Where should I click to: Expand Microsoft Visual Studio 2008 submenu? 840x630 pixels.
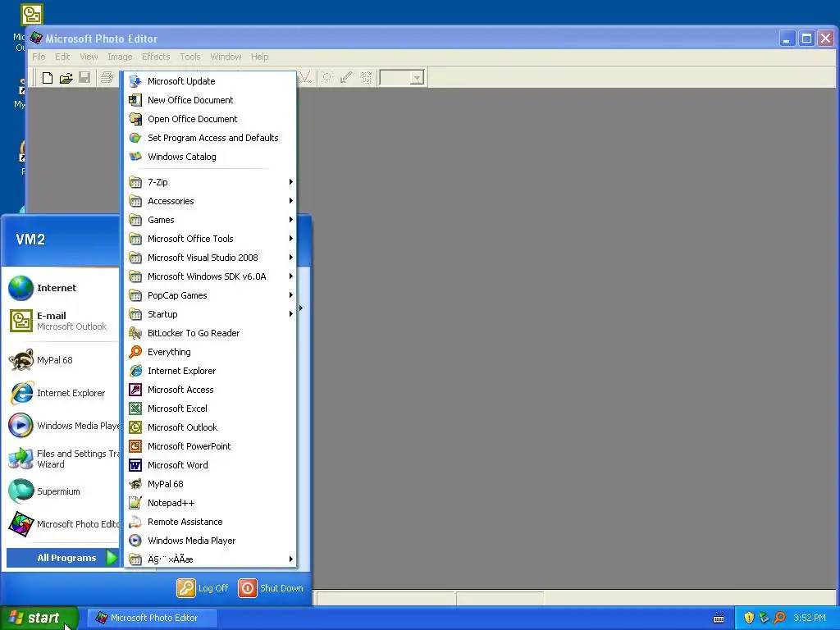(211, 258)
